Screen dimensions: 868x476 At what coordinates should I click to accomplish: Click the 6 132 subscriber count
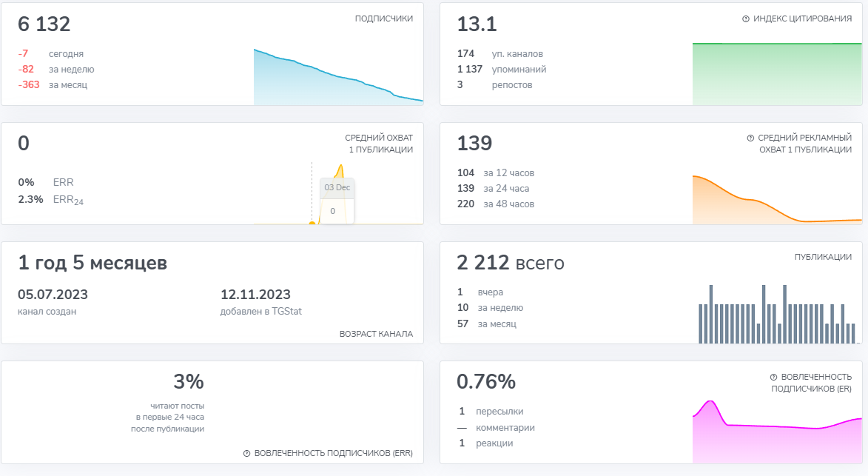(x=44, y=24)
